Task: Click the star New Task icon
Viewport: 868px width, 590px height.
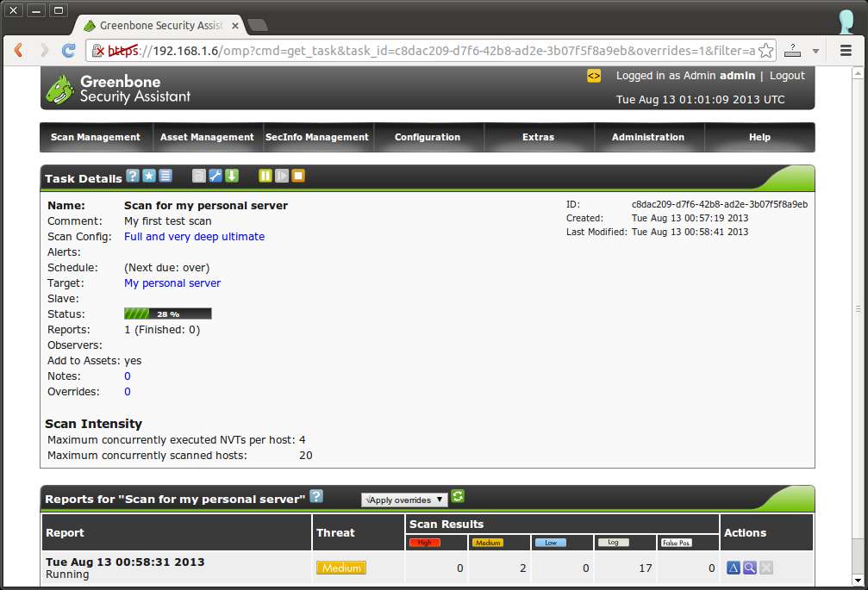Action: point(149,176)
